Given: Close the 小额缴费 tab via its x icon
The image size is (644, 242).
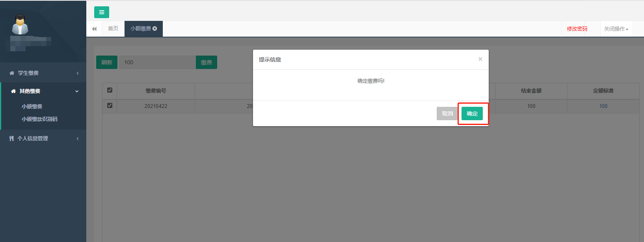Looking at the screenshot, I should coord(155,28).
